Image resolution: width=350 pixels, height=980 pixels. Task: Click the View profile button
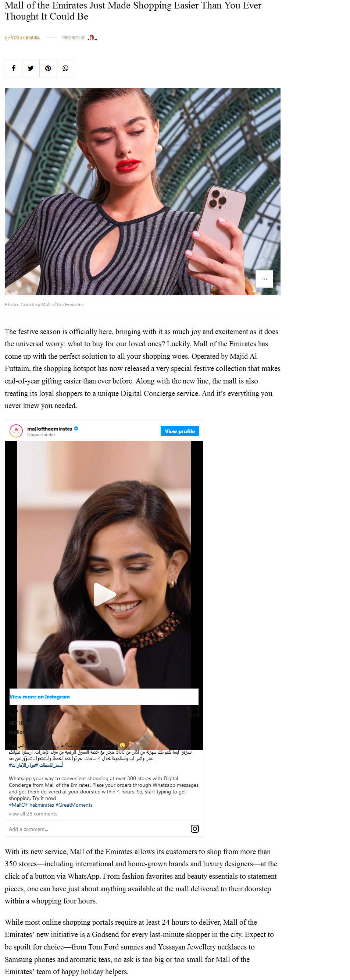[180, 431]
